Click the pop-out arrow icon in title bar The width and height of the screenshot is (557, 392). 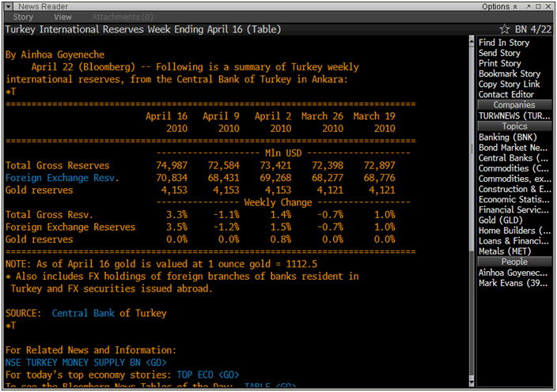526,6
